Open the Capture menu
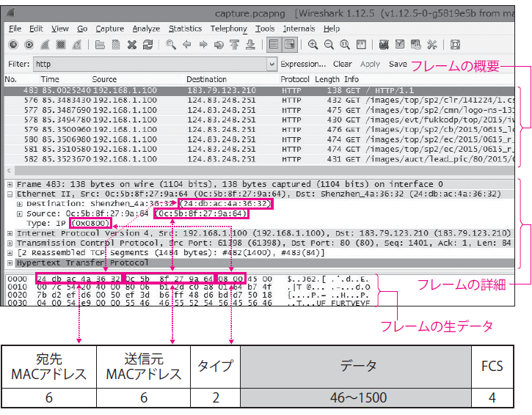Image resolution: width=532 pixels, height=415 pixels. tap(109, 29)
